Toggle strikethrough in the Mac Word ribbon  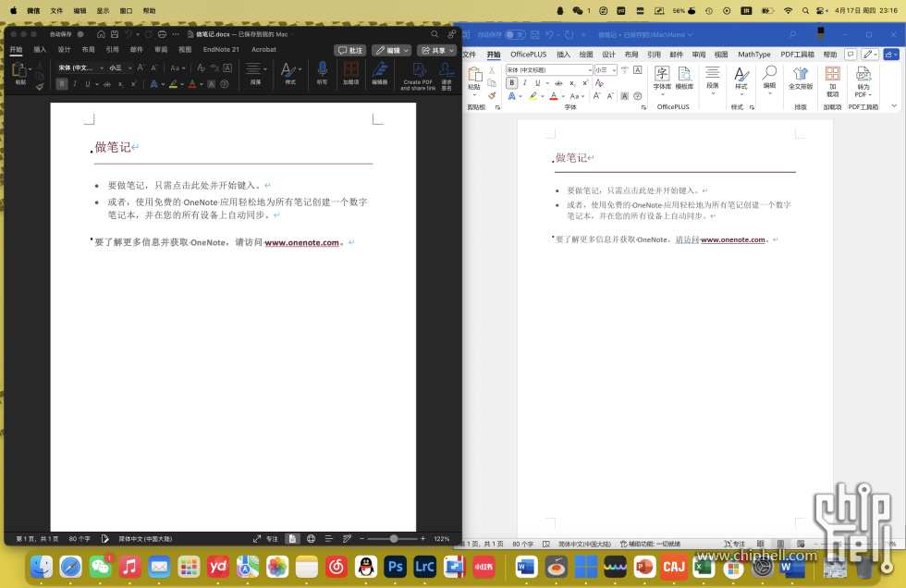coord(107,84)
